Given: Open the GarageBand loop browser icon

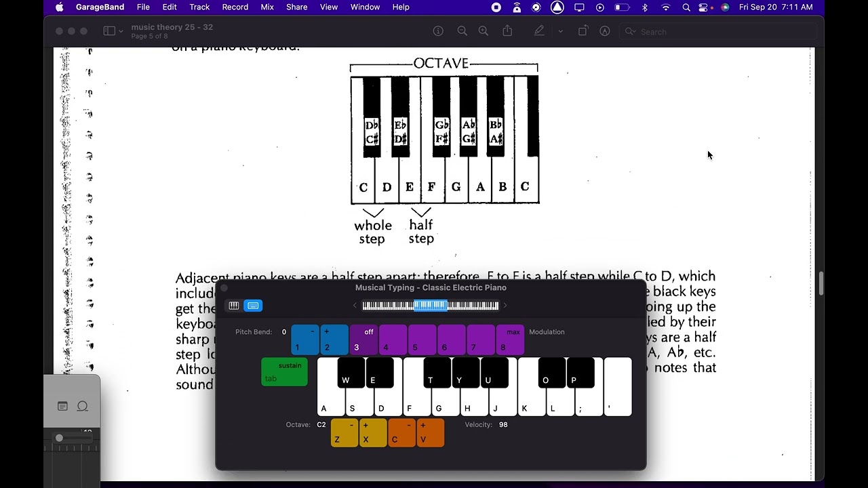Looking at the screenshot, I should pos(83,406).
